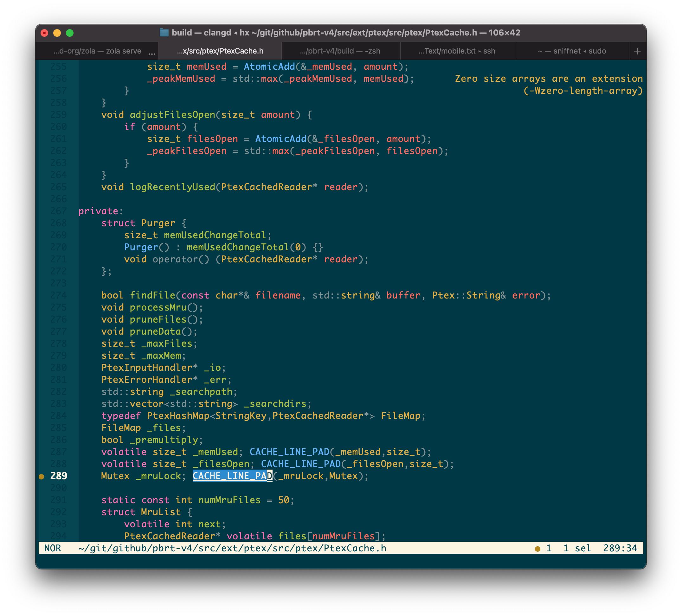This screenshot has width=682, height=616.
Task: Click the warning dot beside line 289
Action: (x=41, y=476)
